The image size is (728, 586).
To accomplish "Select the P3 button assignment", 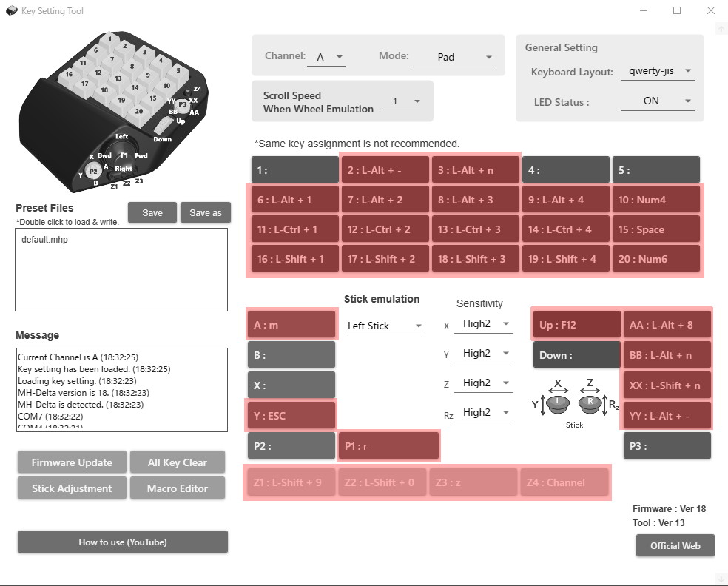I will [667, 445].
